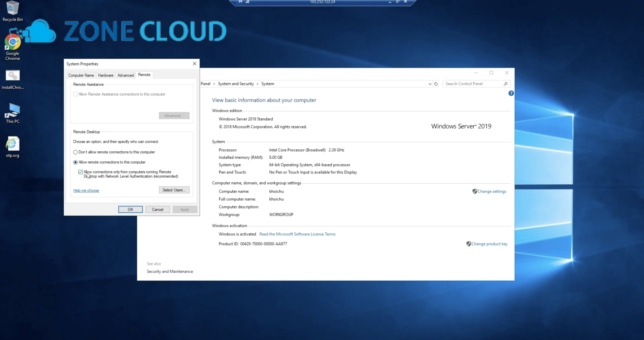This screenshot has height=340, width=644.
Task: Open address bar history dropdown
Action: click(x=430, y=84)
